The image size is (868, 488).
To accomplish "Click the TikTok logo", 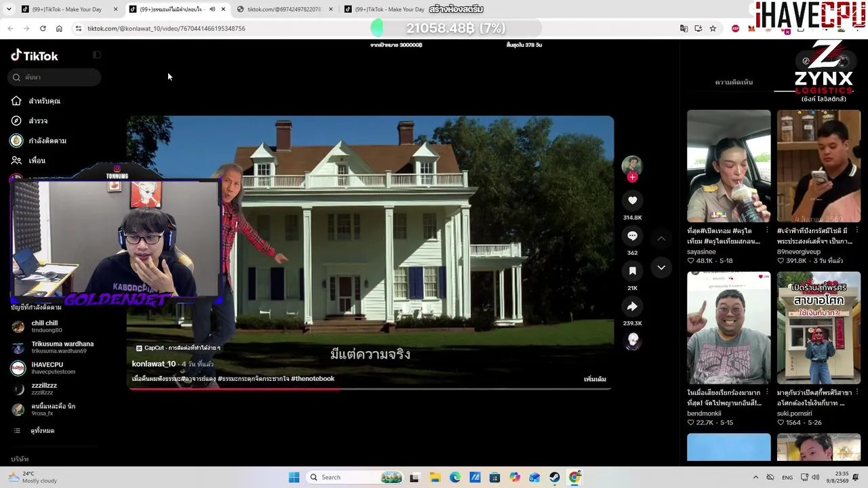I will point(35,56).
